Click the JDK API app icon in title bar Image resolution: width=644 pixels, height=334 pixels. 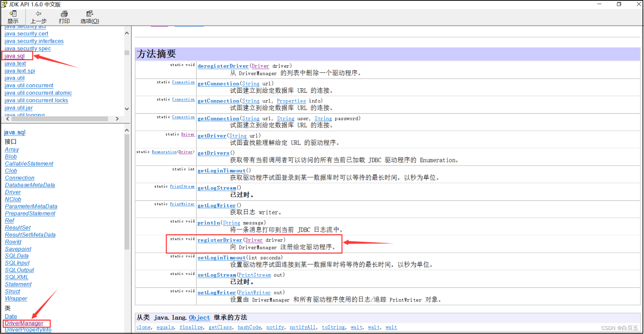(x=4, y=4)
